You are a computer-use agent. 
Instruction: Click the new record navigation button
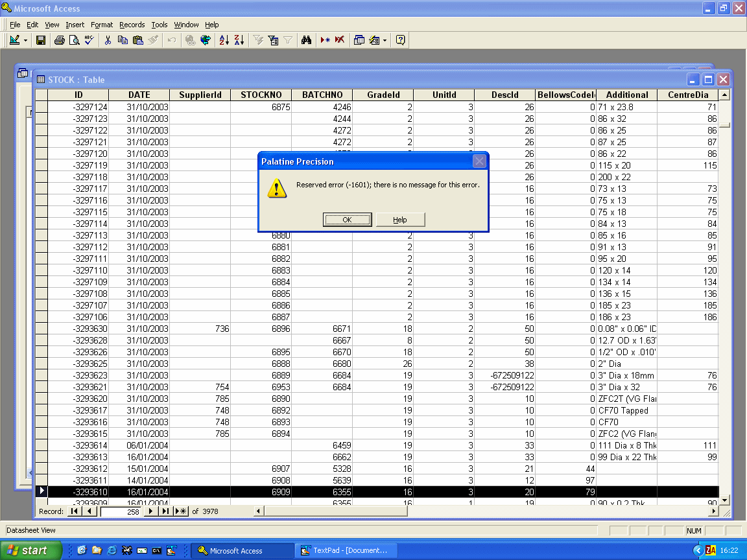point(180,511)
